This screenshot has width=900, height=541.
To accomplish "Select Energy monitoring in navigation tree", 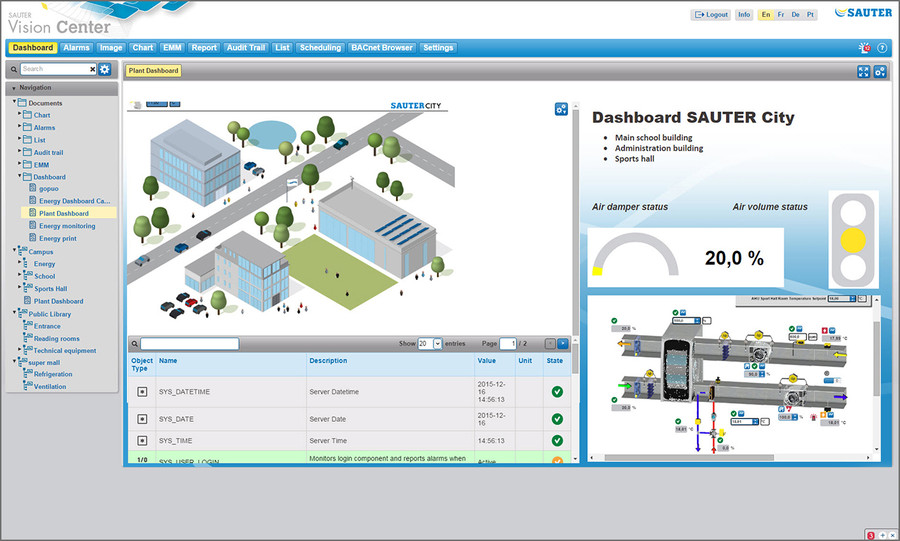I will tap(67, 226).
